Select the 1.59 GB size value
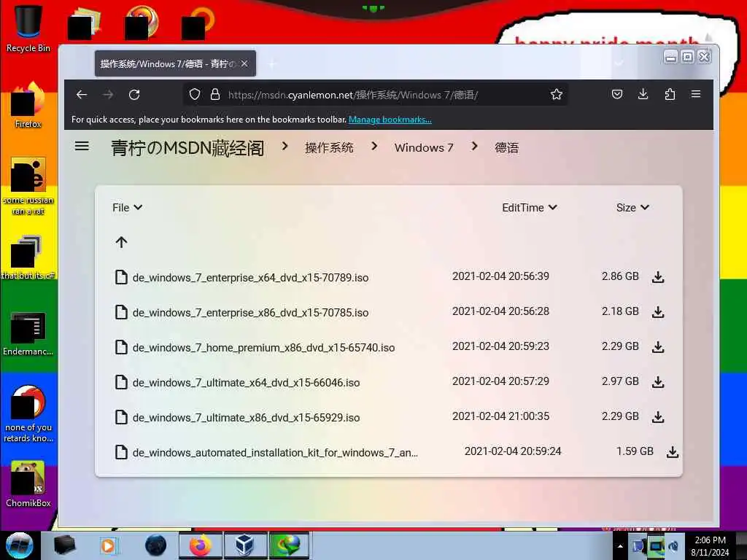 635,451
